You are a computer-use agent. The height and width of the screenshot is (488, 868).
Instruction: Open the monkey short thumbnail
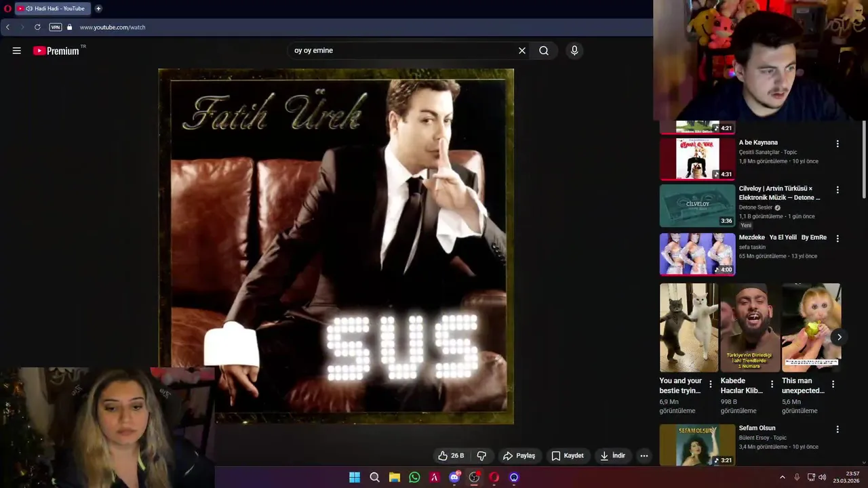(811, 327)
